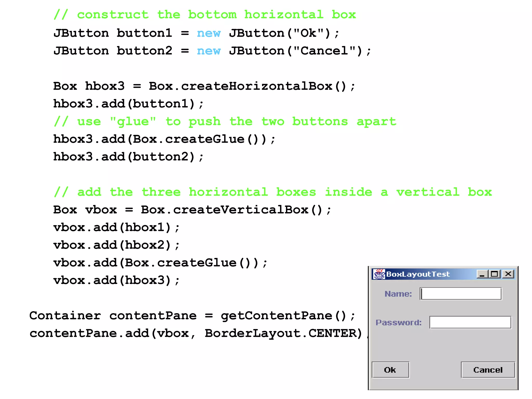The image size is (532, 399).
Task: Click the line "vbox.add(Box.createGlue());"
Action: (x=160, y=263)
